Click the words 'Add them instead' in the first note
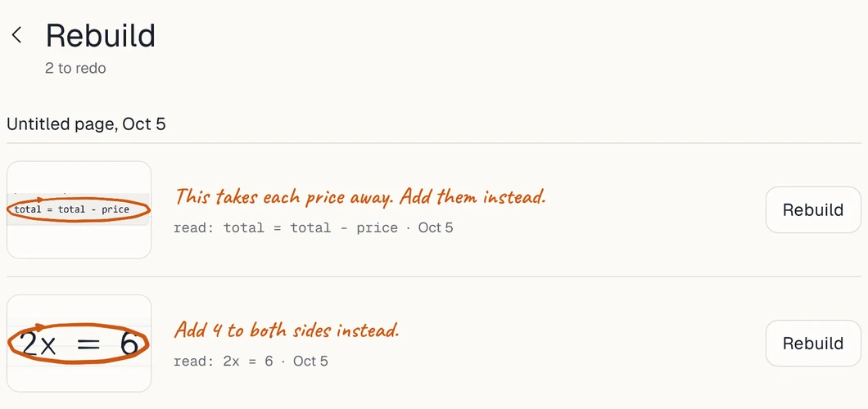Image resolution: width=868 pixels, height=409 pixels. click(x=472, y=196)
